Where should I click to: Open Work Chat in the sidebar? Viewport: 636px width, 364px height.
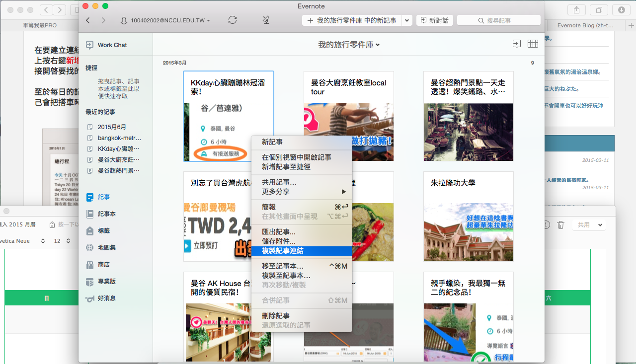pyautogui.click(x=106, y=45)
